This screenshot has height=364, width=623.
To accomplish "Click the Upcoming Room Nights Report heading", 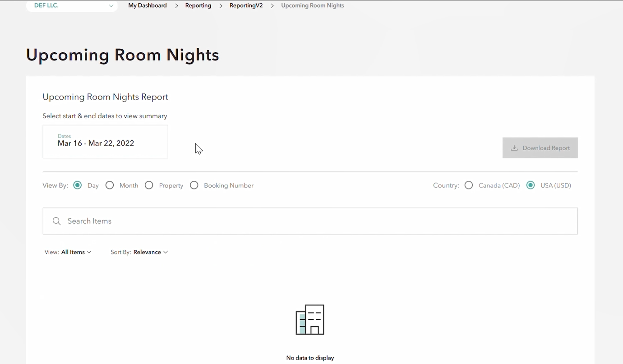I will tap(106, 97).
